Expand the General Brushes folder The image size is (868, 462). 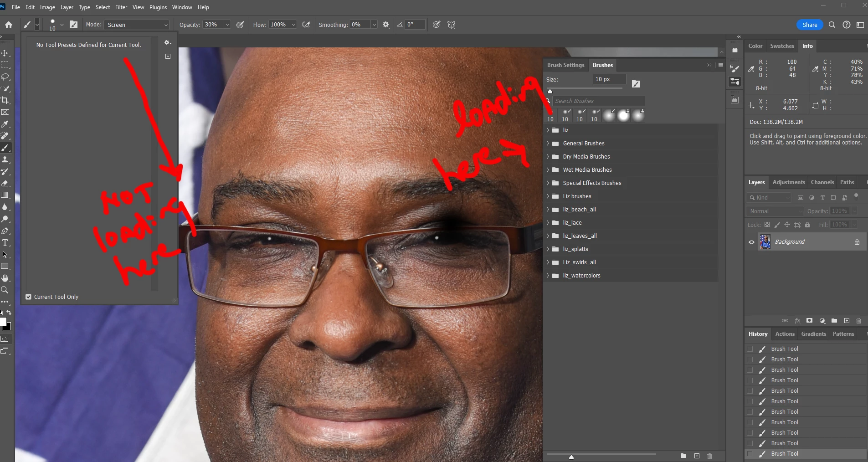(548, 143)
